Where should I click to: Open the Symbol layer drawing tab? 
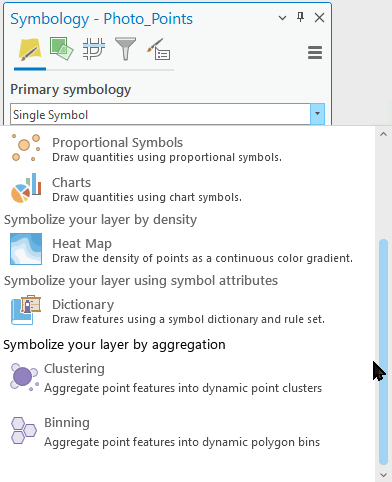point(94,49)
